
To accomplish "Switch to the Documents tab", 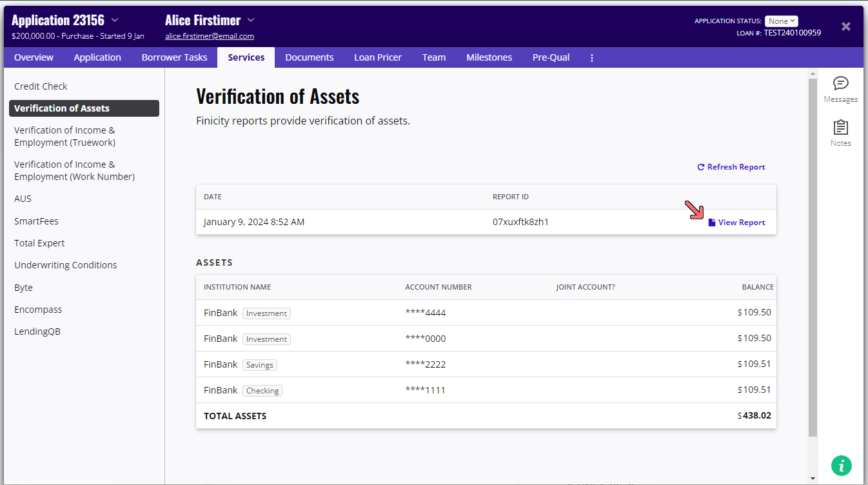I will coord(309,57).
